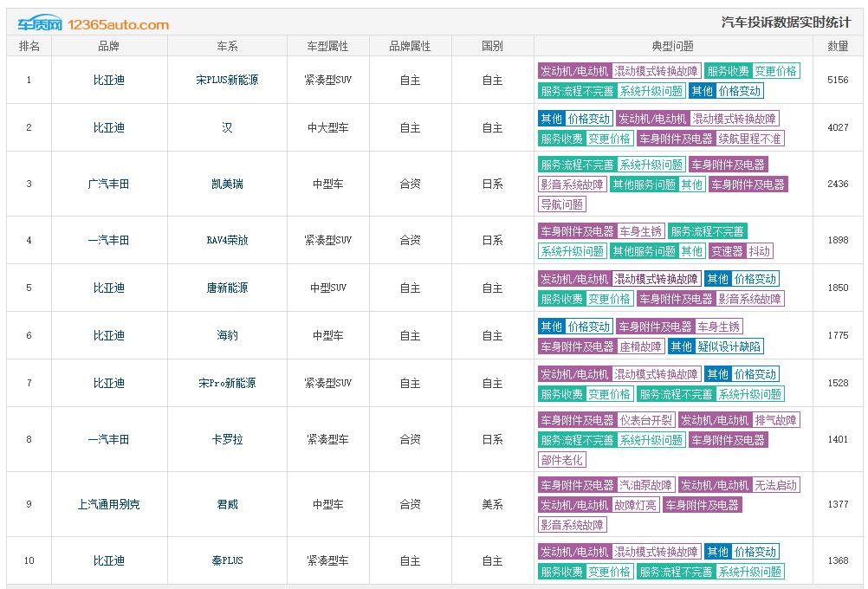The image size is (868, 589).
Task: Select complaint count 1850
Action: point(838,288)
